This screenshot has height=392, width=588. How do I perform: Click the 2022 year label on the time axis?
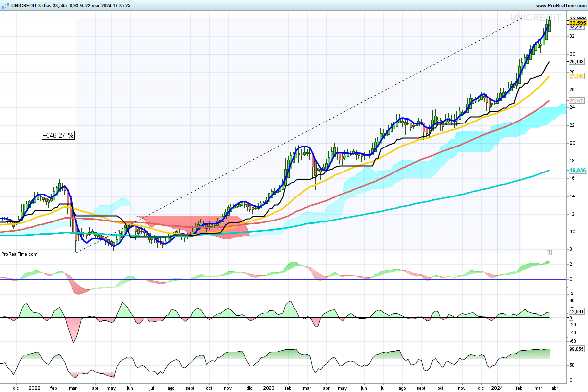coord(34,387)
